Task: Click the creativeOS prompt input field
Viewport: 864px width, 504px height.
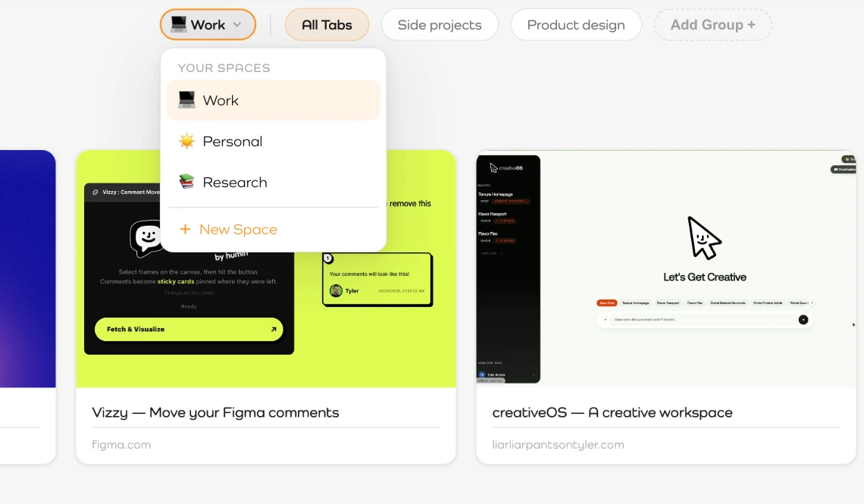Action: (x=705, y=320)
